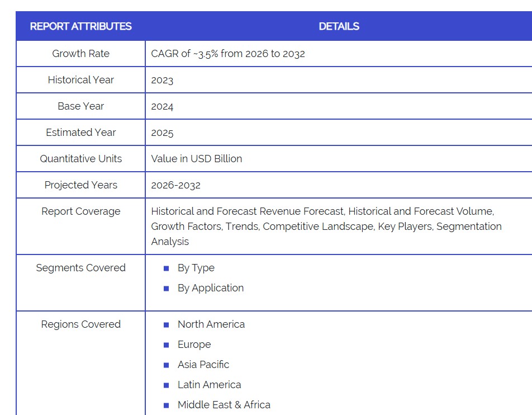Click the 2026-2032 projected years value

click(x=175, y=185)
